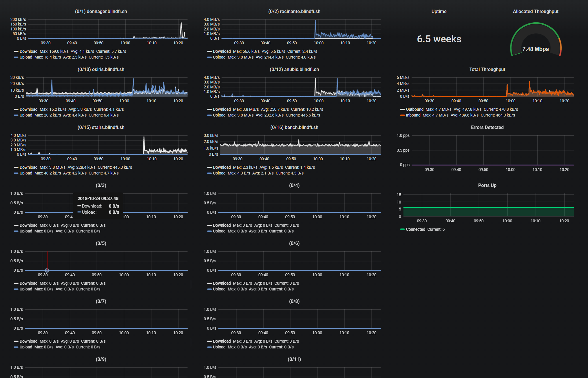Open the (0/1) donnager.blindfi.sh panel title menu
This screenshot has width=588, height=378.
[101, 12]
